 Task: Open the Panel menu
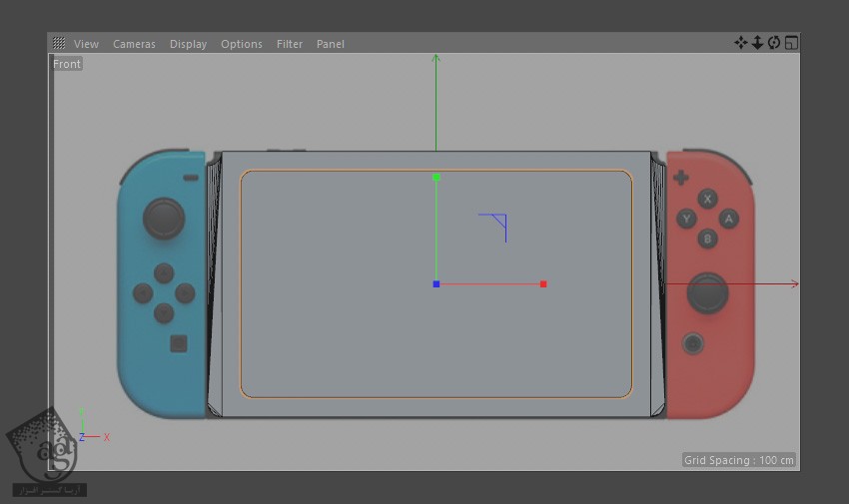point(330,44)
